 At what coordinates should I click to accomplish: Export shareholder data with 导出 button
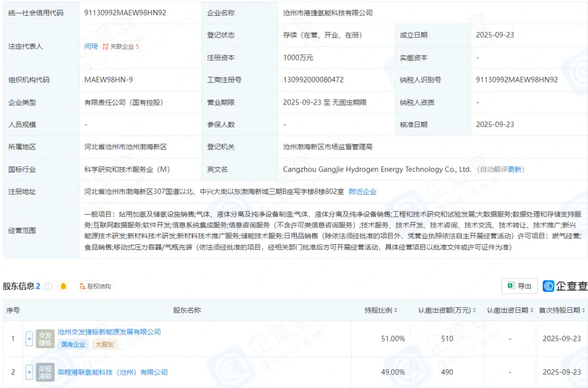[519, 286]
